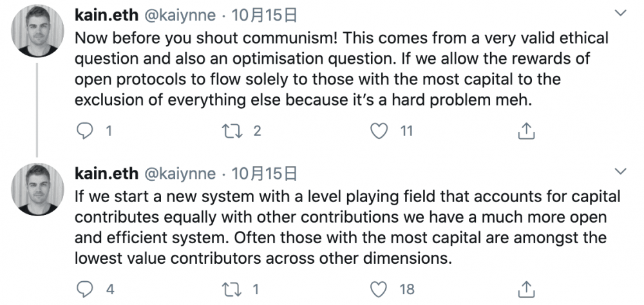Open kain.eth profile name on first tweet

pos(106,14)
